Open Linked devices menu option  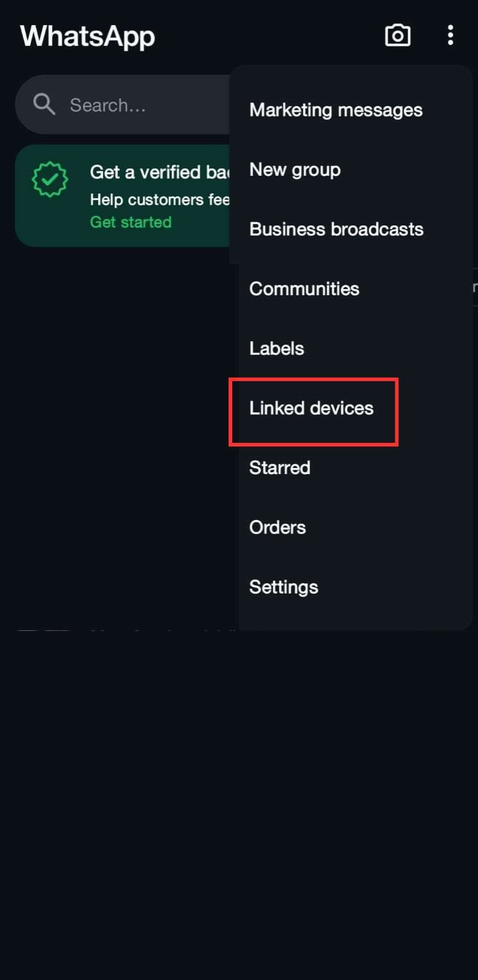[311, 409]
